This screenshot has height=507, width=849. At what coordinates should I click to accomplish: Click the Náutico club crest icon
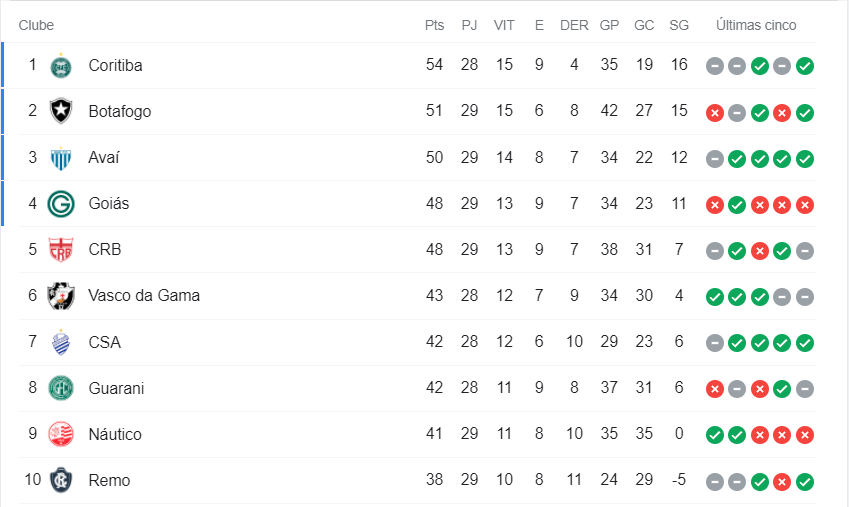[61, 434]
